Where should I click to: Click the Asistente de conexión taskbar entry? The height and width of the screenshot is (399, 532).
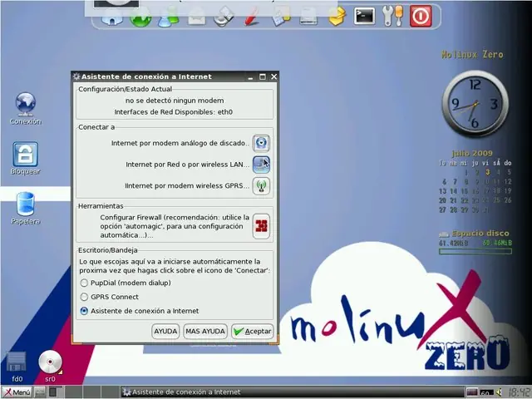tap(292, 392)
